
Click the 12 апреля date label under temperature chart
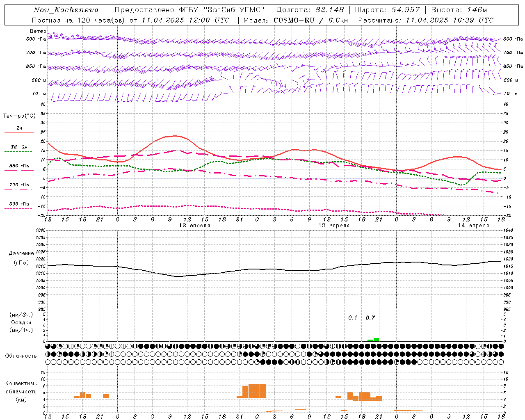[194, 226]
